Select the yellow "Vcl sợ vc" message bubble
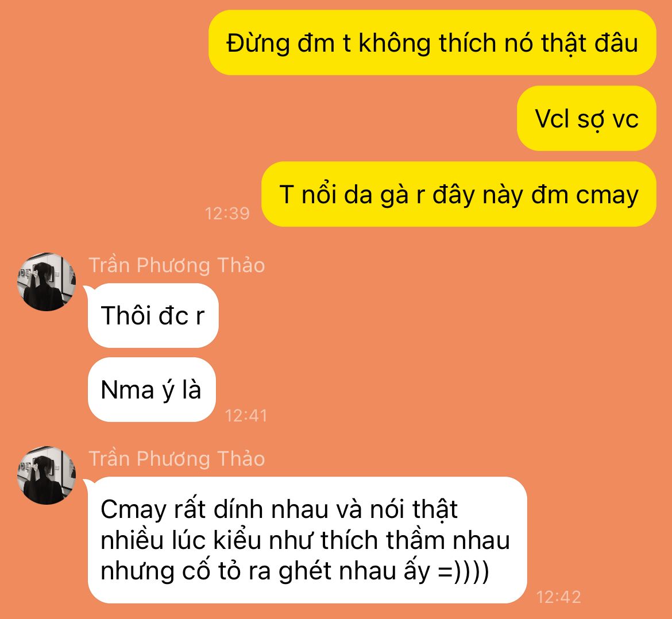672x619 pixels. click(x=586, y=118)
